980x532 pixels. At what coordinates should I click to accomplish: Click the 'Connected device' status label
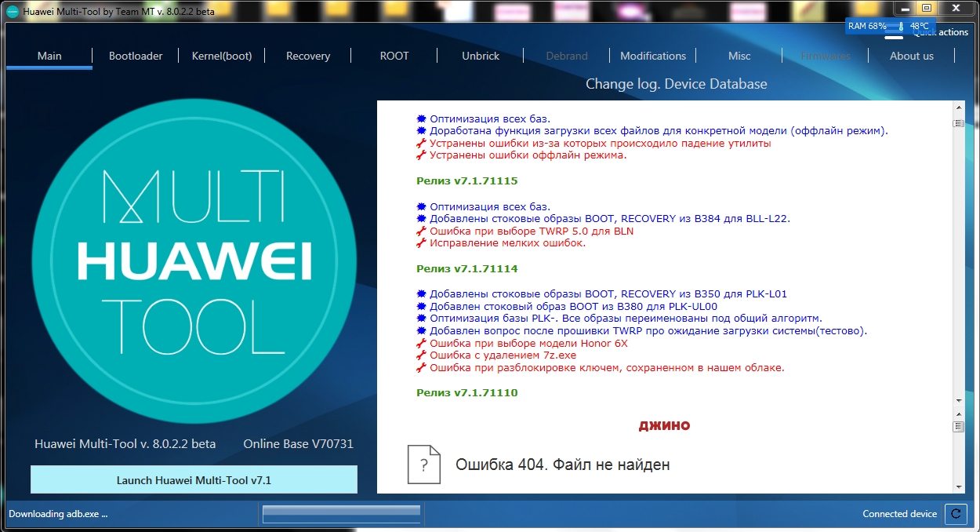pos(899,514)
